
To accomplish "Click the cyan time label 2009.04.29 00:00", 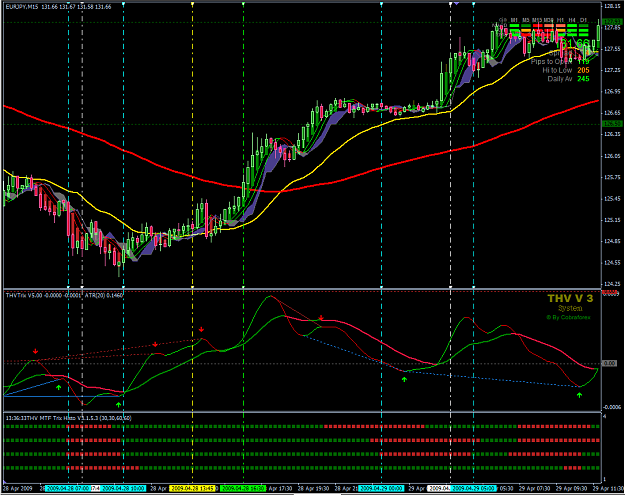I will (x=381, y=488).
